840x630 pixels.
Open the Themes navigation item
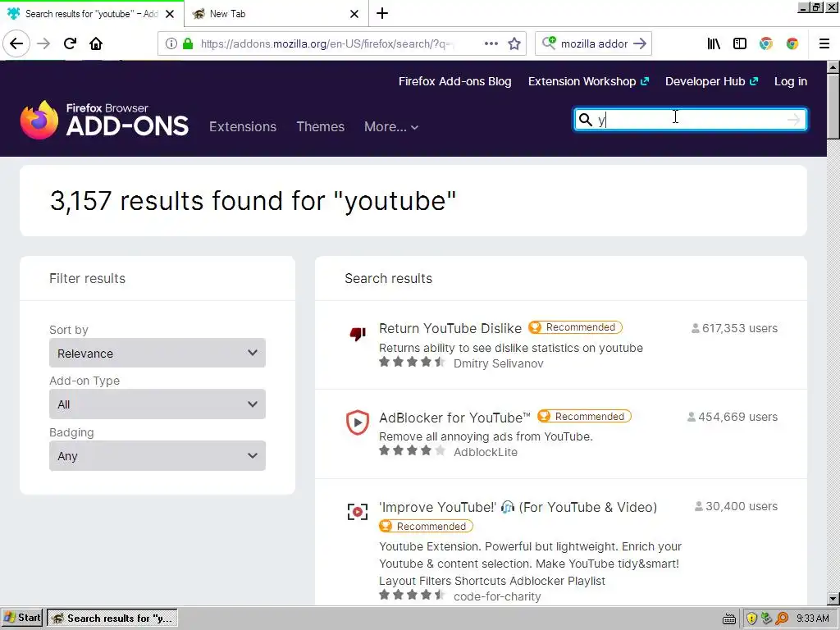[321, 127]
